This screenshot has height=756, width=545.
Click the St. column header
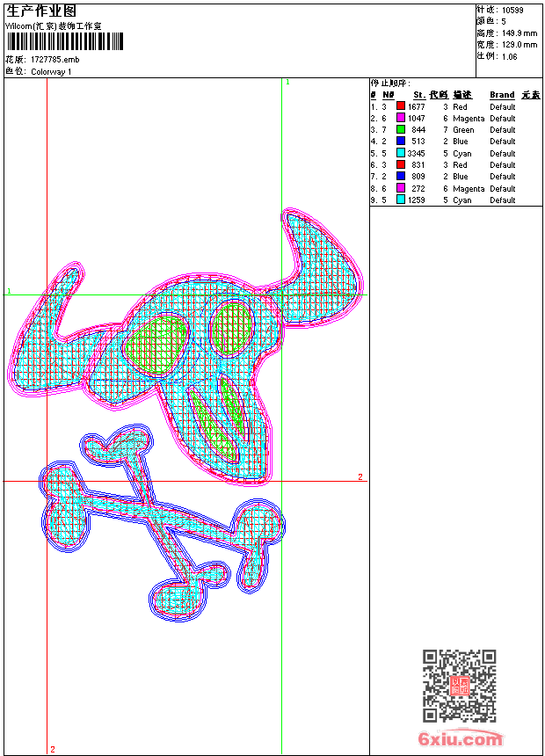pyautogui.click(x=419, y=95)
